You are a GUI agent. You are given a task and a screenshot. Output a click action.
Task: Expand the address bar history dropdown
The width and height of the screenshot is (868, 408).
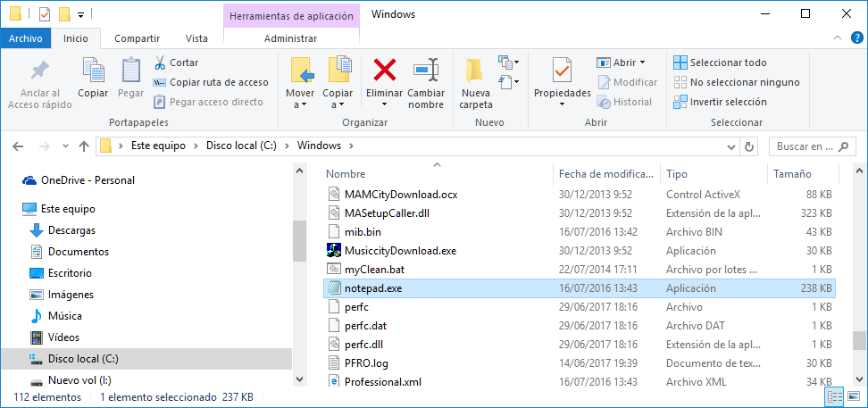[731, 146]
